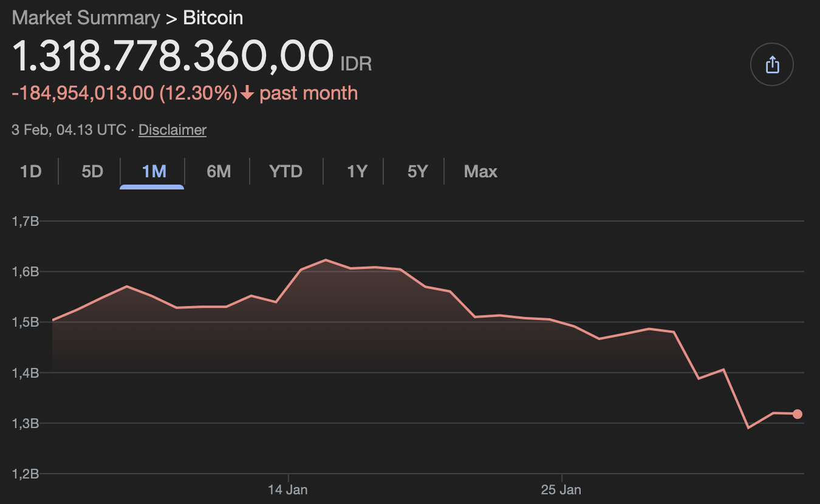
Task: Select the 5D chart range
Action: pyautogui.click(x=92, y=172)
